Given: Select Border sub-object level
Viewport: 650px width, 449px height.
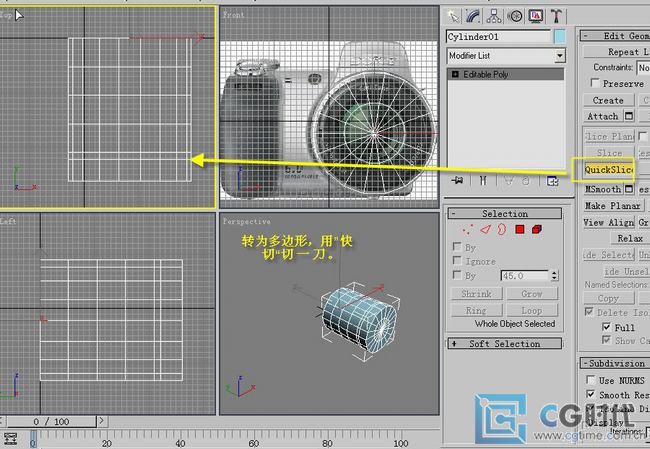Looking at the screenshot, I should [502, 229].
